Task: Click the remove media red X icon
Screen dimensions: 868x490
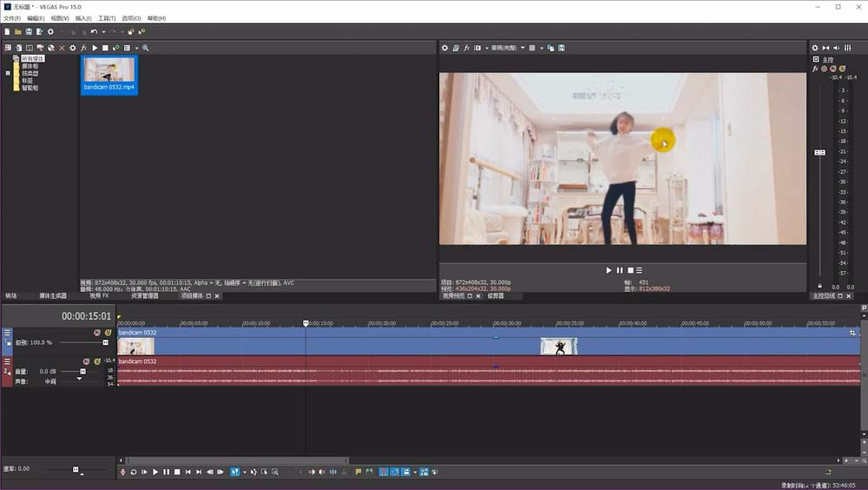Action: tap(62, 48)
